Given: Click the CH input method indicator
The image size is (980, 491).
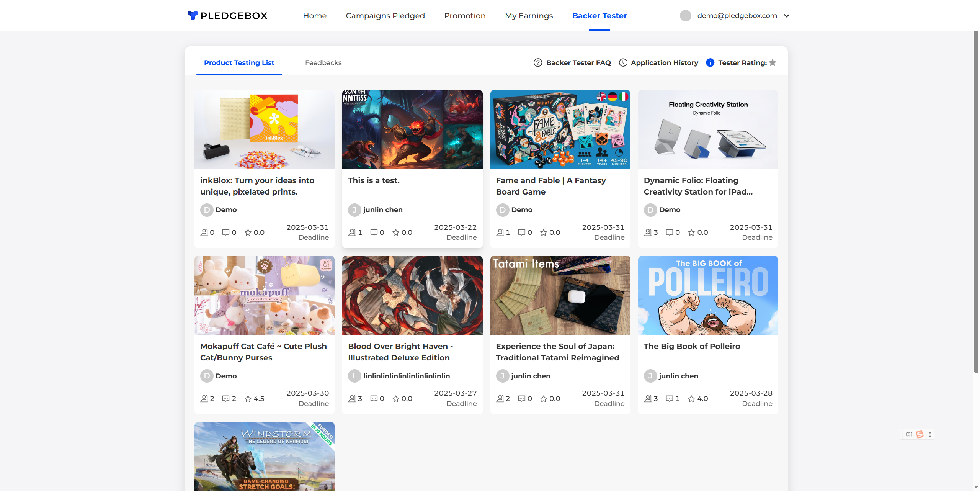Looking at the screenshot, I should (x=909, y=434).
